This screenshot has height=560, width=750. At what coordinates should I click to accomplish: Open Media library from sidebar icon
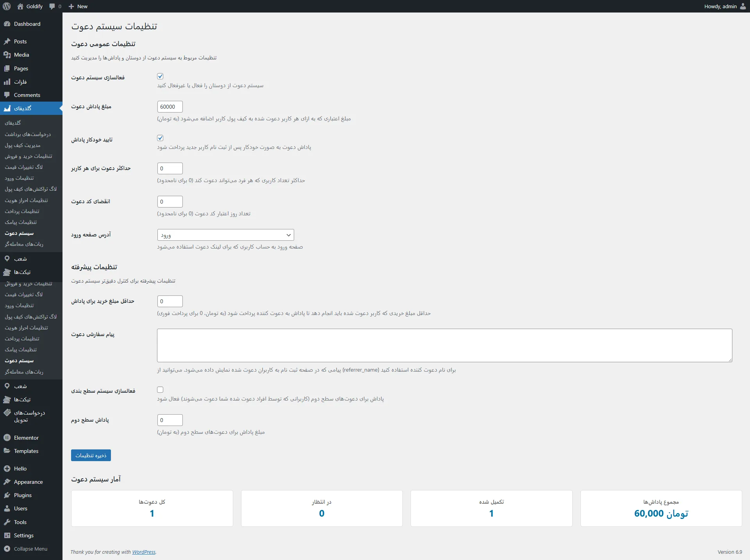7,55
